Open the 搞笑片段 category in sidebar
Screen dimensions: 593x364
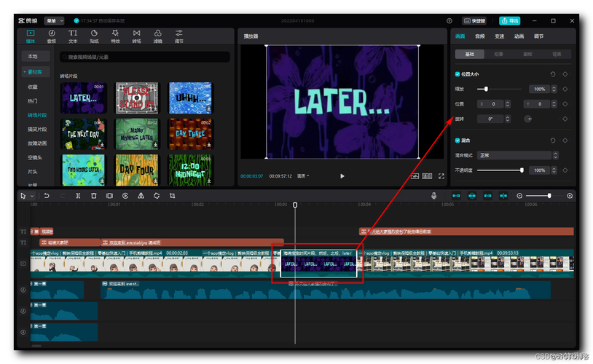click(x=37, y=130)
